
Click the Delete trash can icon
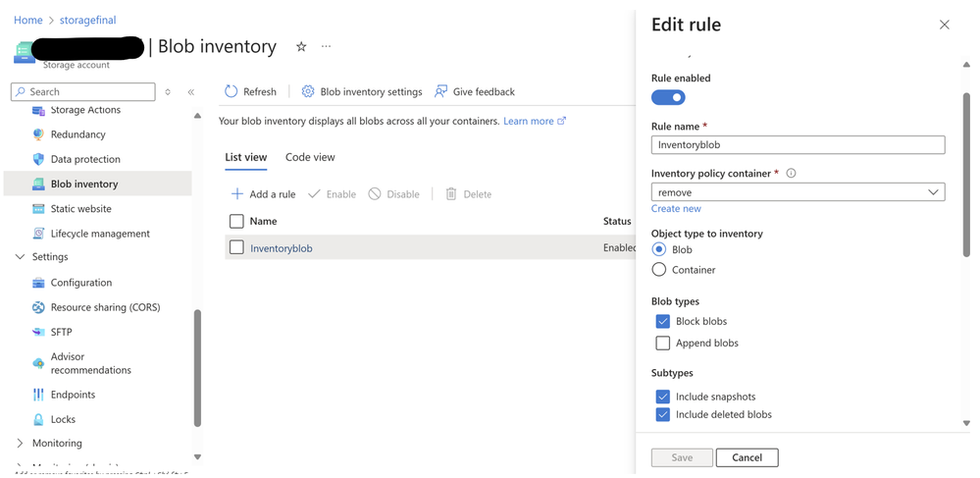[x=451, y=194]
